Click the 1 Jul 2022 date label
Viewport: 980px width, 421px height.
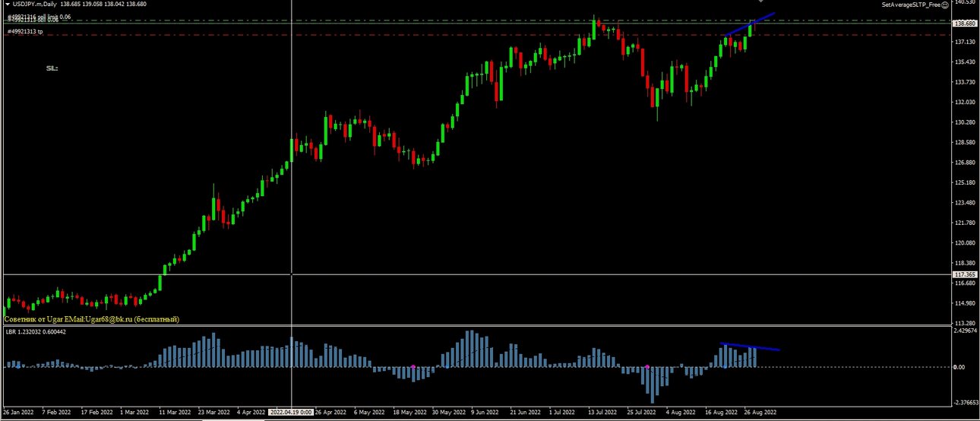pos(564,413)
